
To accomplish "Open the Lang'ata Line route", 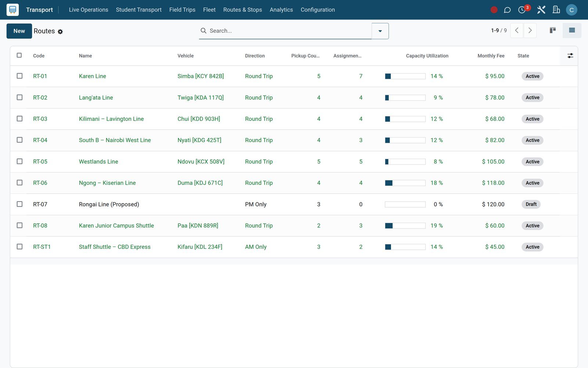I will 96,98.
